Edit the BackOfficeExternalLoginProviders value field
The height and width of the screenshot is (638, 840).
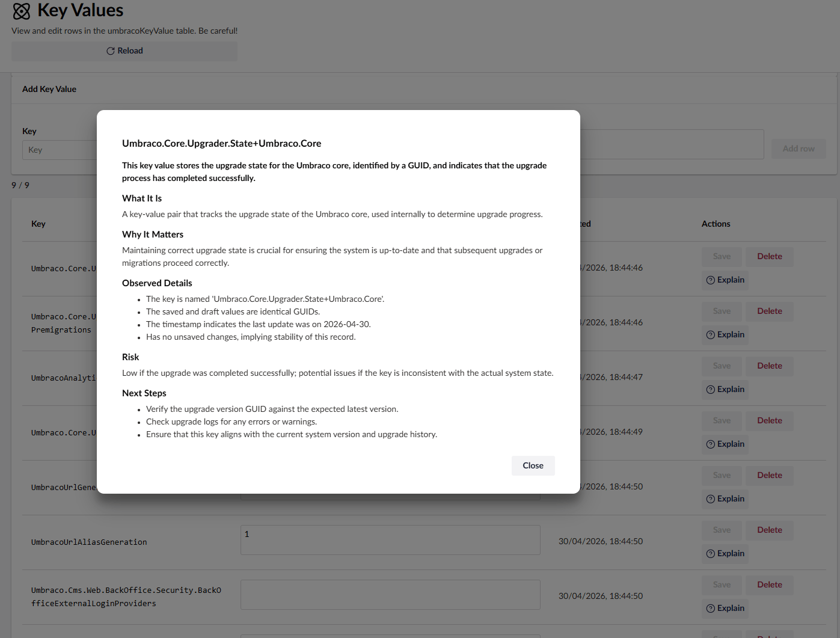390,595
